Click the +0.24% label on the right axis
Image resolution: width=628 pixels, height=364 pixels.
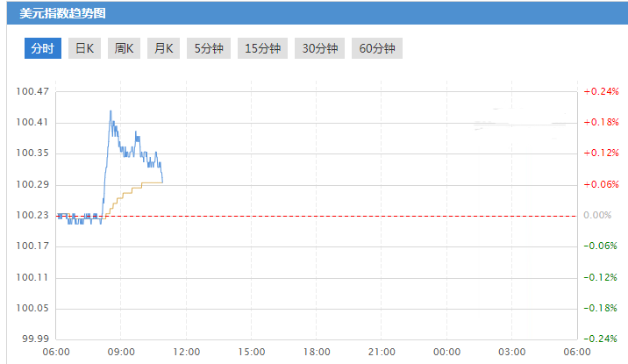[x=602, y=91]
